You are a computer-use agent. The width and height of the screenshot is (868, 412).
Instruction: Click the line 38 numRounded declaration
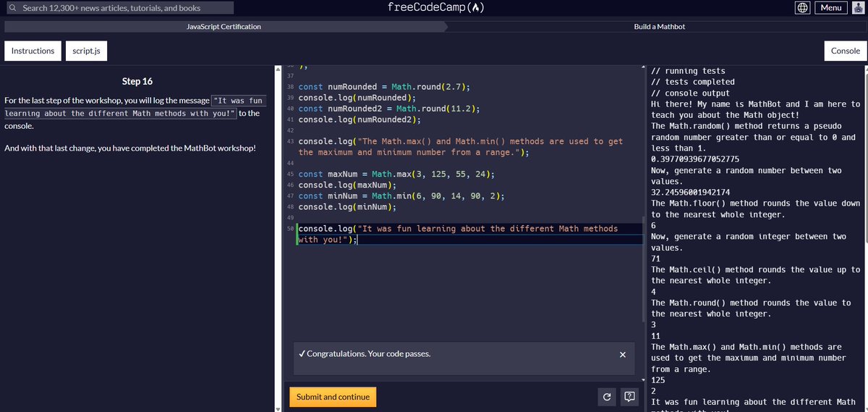point(385,87)
